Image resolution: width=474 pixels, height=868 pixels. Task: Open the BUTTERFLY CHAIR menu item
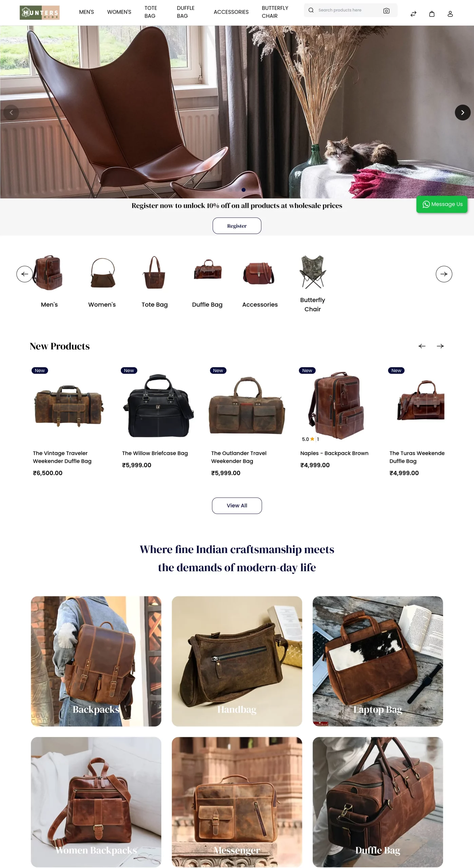click(275, 12)
